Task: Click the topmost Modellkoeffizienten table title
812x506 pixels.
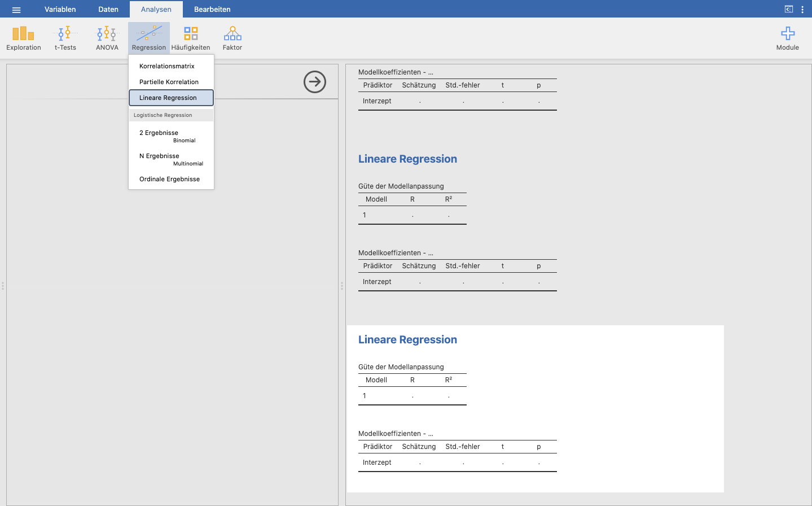Action: point(396,72)
